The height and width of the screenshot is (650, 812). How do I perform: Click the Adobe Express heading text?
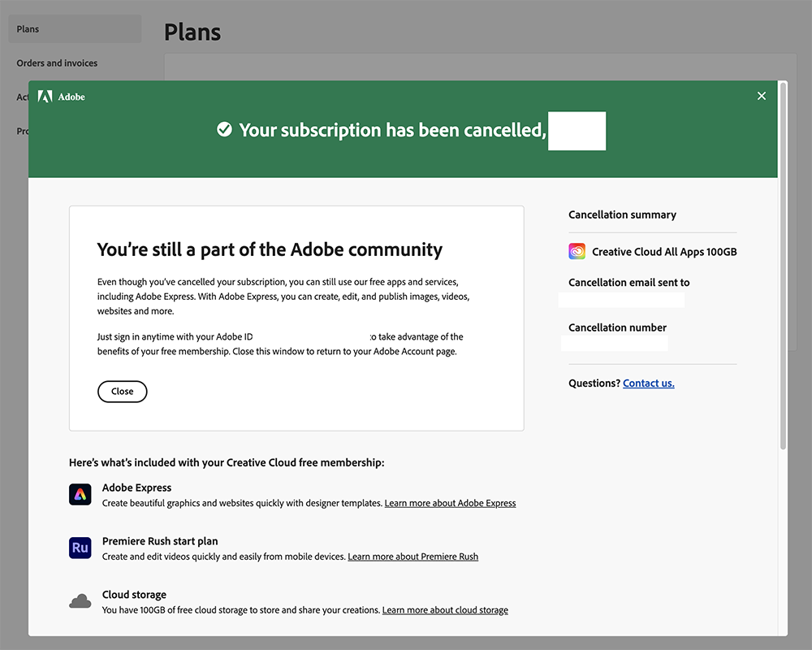click(136, 487)
